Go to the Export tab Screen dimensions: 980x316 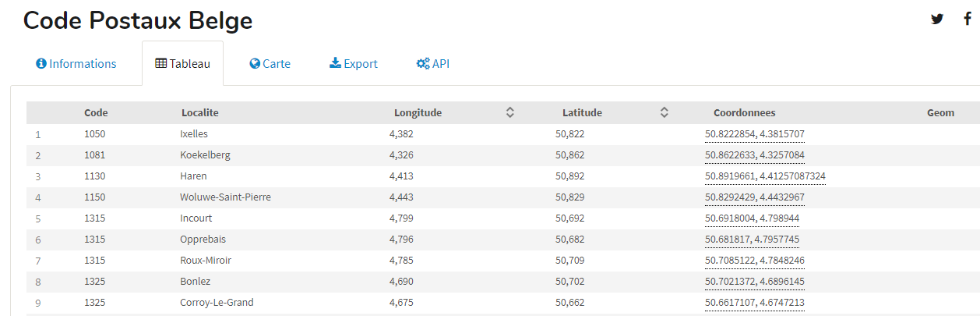click(354, 64)
